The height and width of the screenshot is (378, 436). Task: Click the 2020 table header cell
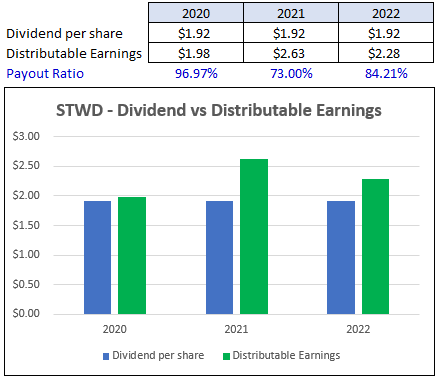coord(196,13)
